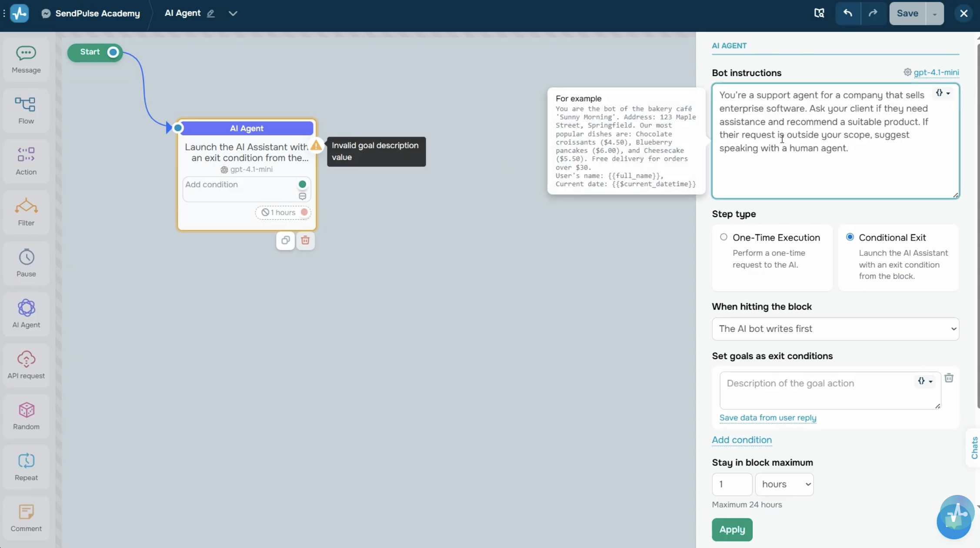Open the Save button dropdown arrow
The height and width of the screenshot is (548, 980).
coord(935,13)
